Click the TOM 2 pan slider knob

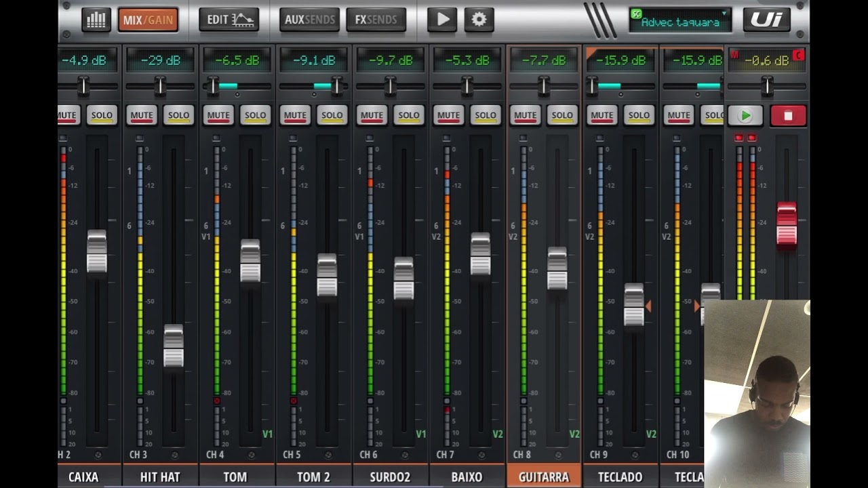coord(336,85)
